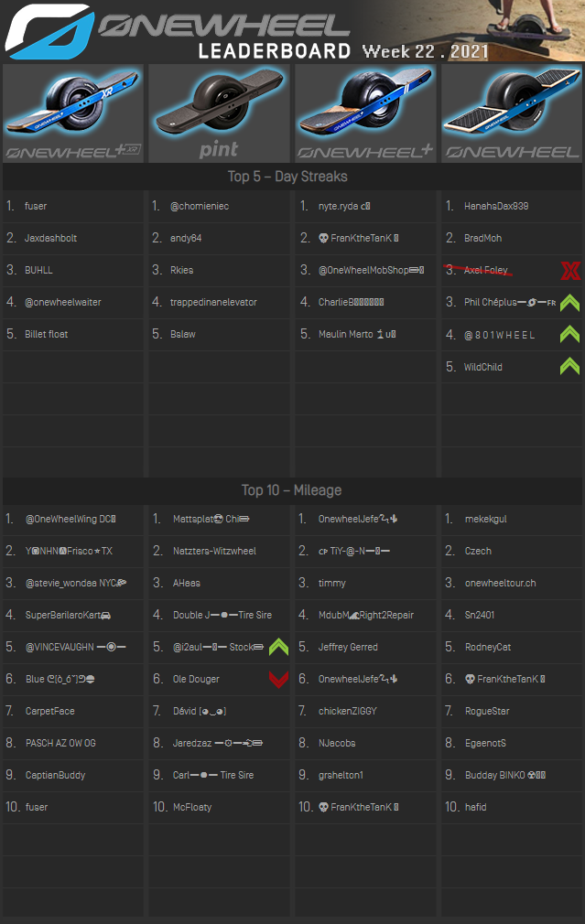Viewport: 585px width, 924px height.
Task: Click the Onewheel logo icon
Action: (48, 31)
